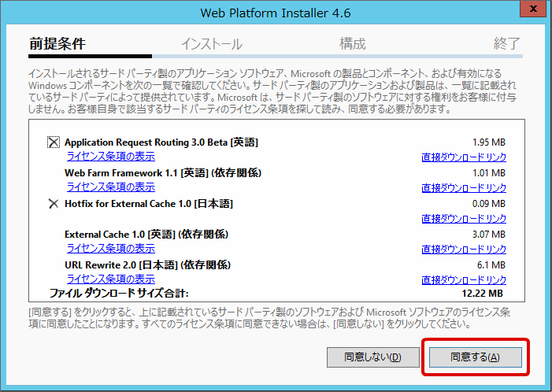
Task: Click the 6.1 MB size value
Action: (x=491, y=265)
